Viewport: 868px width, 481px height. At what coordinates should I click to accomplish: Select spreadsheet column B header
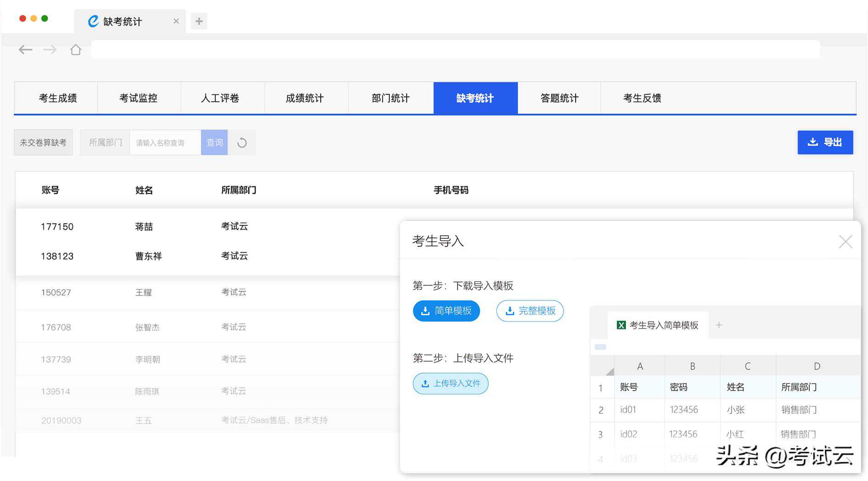click(692, 366)
